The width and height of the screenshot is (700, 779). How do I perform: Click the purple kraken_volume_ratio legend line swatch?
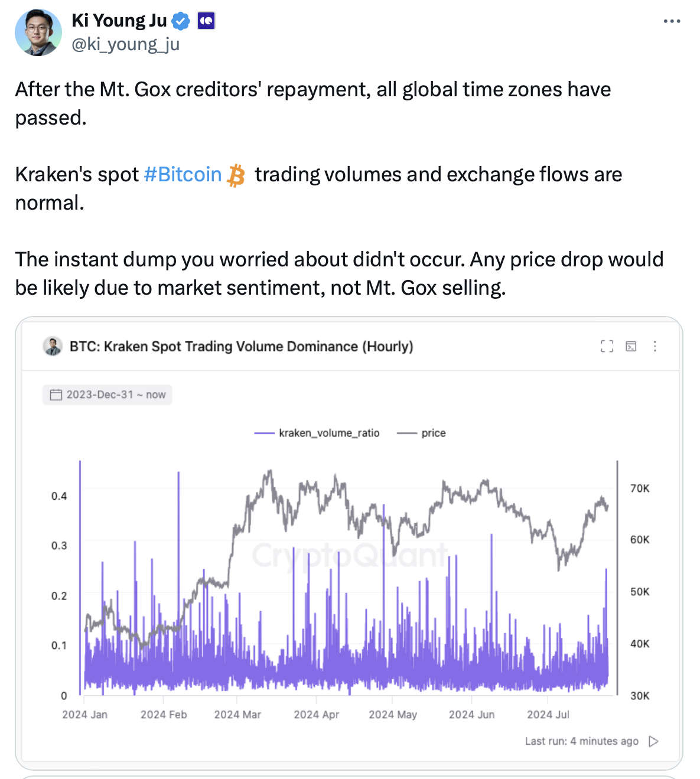tap(264, 433)
